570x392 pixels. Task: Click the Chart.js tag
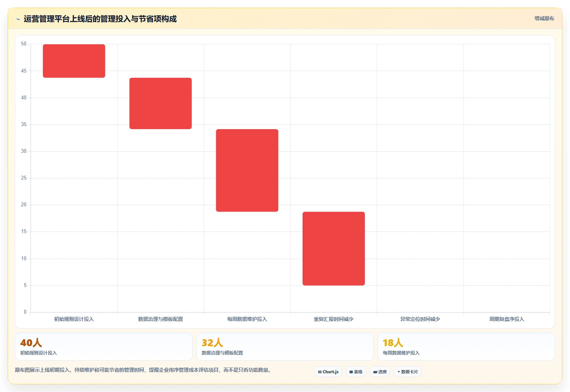coord(328,372)
